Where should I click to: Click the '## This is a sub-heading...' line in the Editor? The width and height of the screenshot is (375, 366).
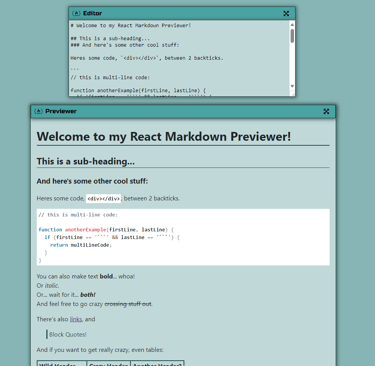(x=110, y=38)
